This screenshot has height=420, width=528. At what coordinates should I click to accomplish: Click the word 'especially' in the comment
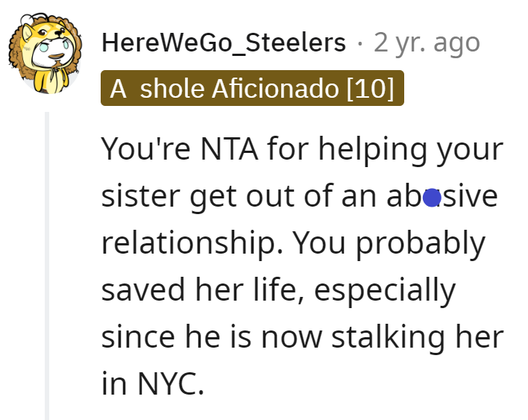pos(385,290)
